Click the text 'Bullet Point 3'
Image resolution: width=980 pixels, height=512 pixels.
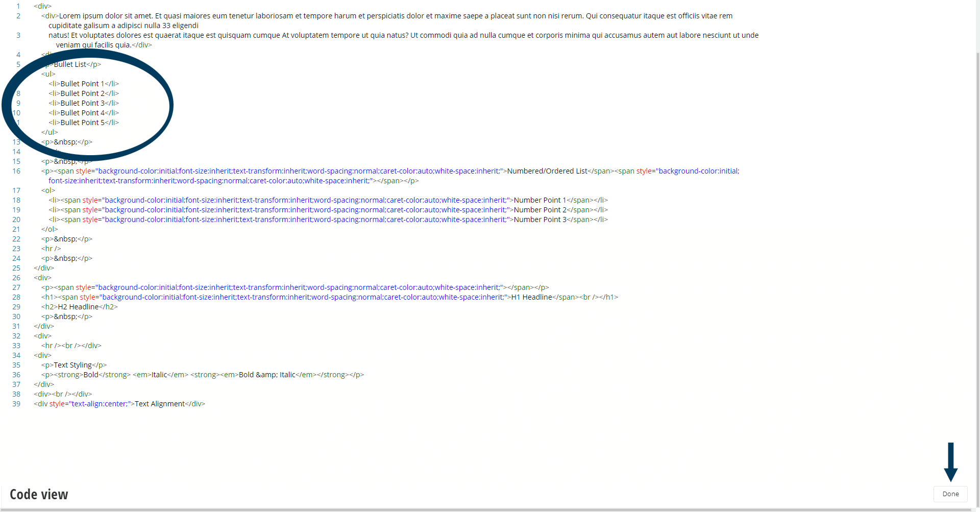click(83, 103)
